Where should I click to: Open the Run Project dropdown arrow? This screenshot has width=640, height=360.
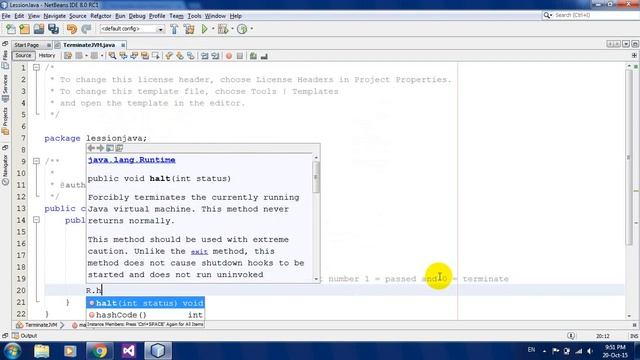point(213,29)
